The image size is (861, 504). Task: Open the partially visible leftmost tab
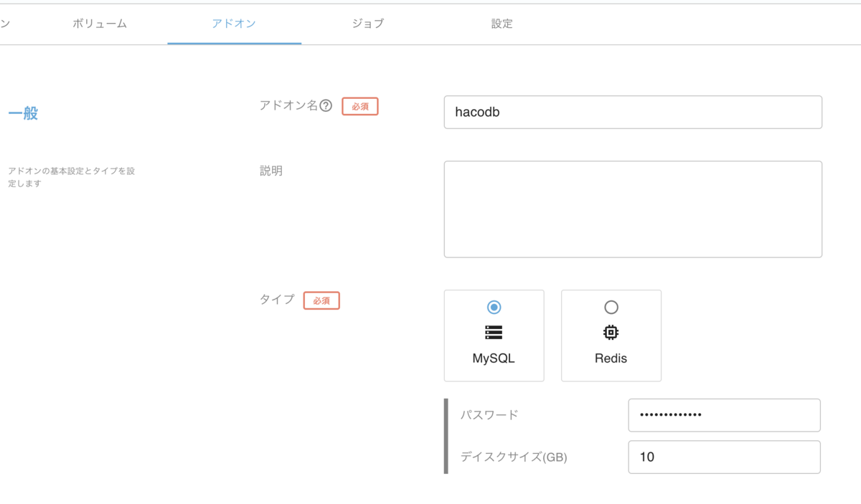tap(5, 24)
